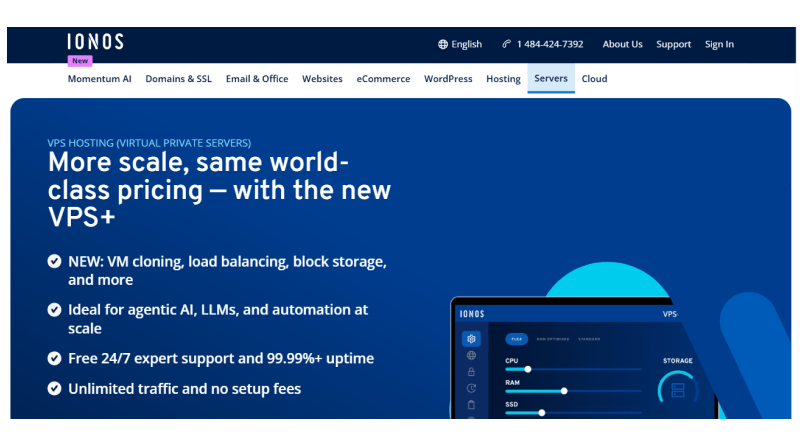Go to Support
The width and height of the screenshot is (800, 445).
[673, 44]
